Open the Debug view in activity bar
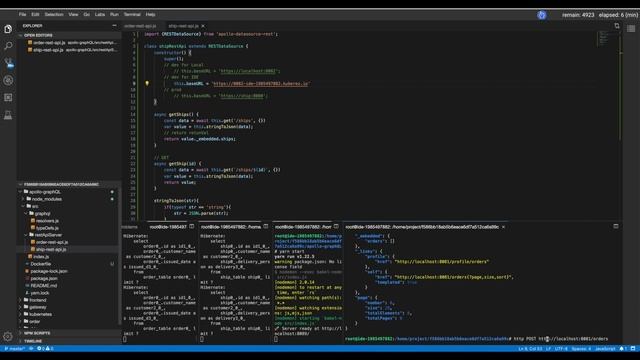640x360 pixels. [x=8, y=80]
